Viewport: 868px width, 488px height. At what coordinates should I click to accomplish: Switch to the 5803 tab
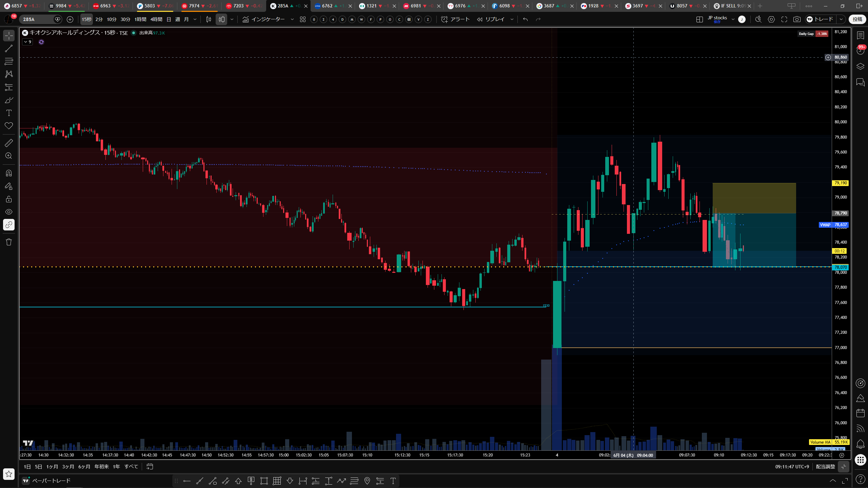[155, 6]
